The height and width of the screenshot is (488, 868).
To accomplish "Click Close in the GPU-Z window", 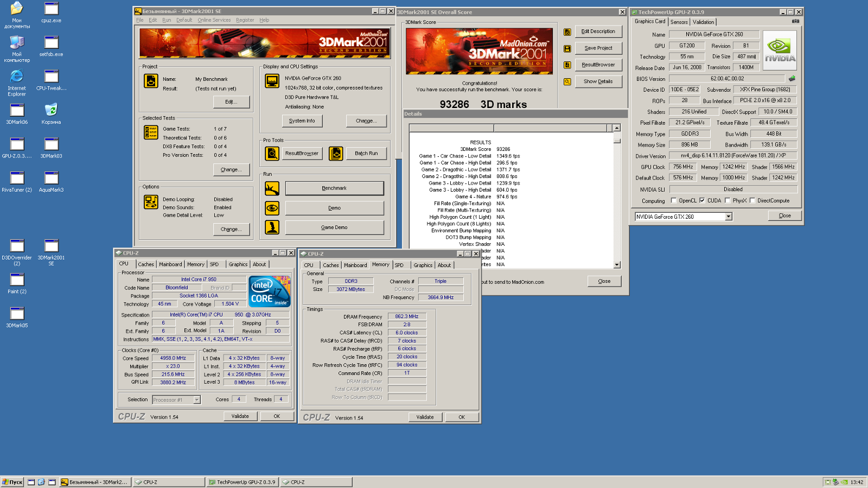I will pos(785,216).
